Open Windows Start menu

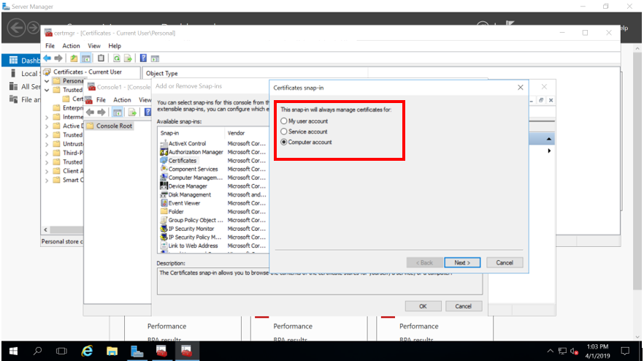point(13,351)
